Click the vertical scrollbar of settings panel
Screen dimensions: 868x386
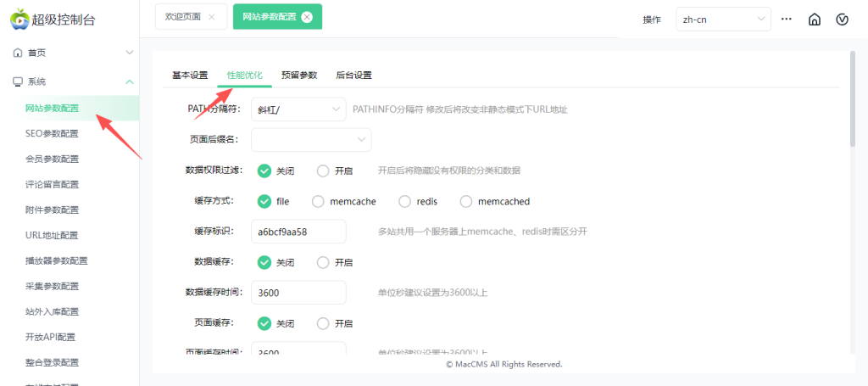coord(853,100)
